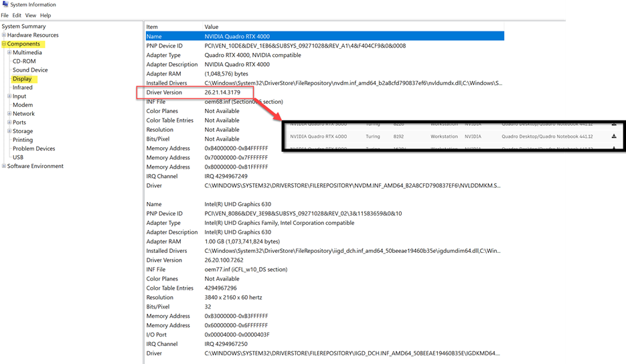The height and width of the screenshot is (364, 626).
Task: Click the INF File value oem68.inf
Action: point(244,102)
